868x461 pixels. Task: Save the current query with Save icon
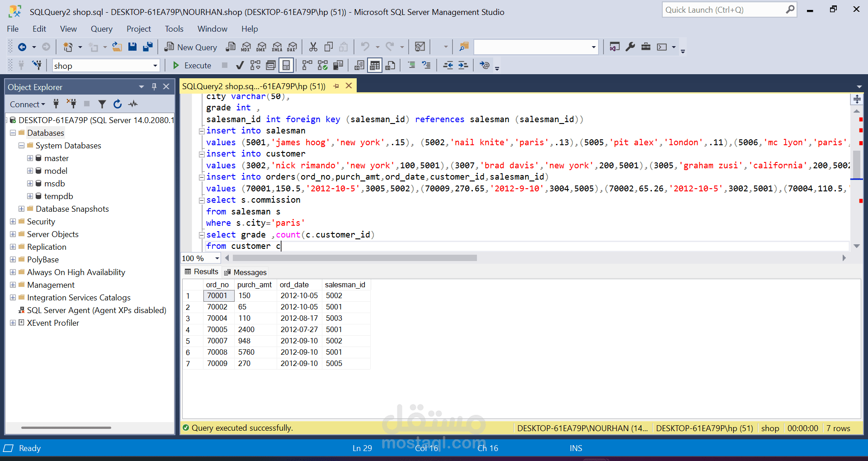(x=132, y=47)
